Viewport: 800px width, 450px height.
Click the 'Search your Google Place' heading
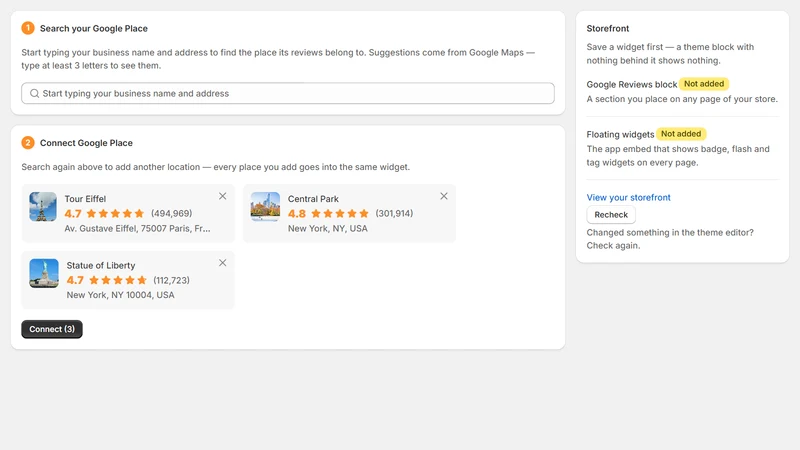pyautogui.click(x=94, y=29)
